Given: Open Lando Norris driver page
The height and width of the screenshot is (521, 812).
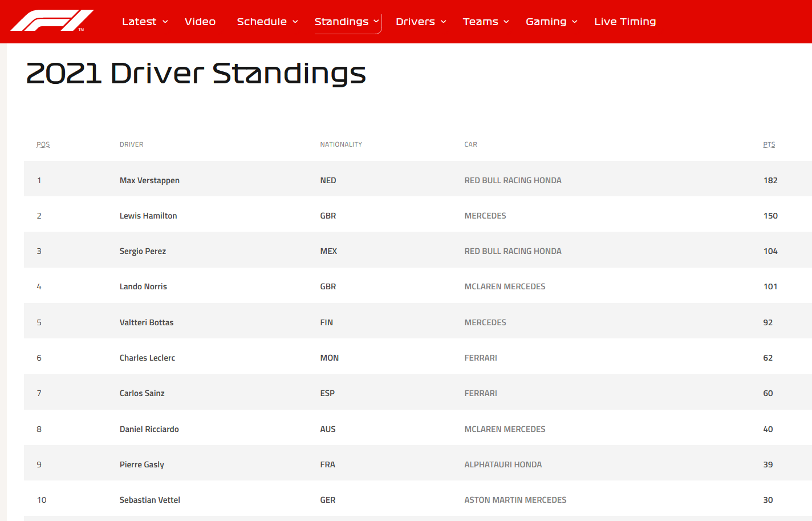Looking at the screenshot, I should (x=143, y=286).
